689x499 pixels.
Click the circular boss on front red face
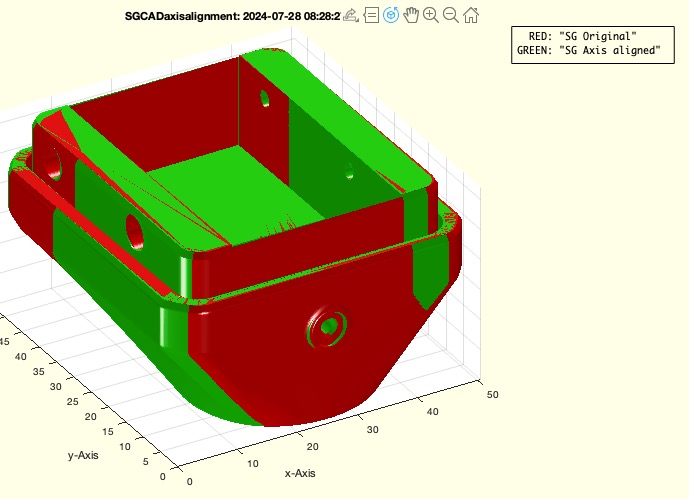(328, 326)
